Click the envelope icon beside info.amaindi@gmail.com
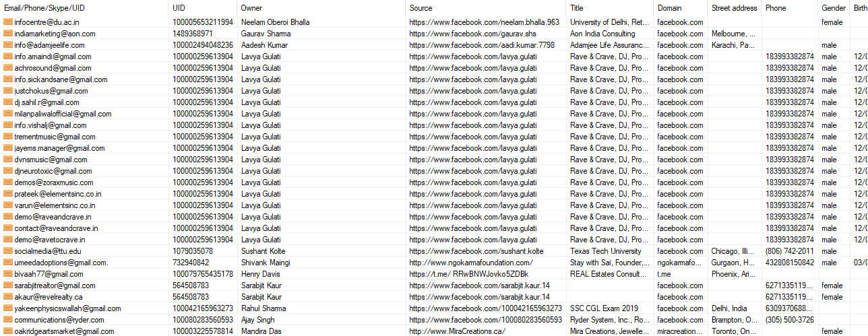 8,57
